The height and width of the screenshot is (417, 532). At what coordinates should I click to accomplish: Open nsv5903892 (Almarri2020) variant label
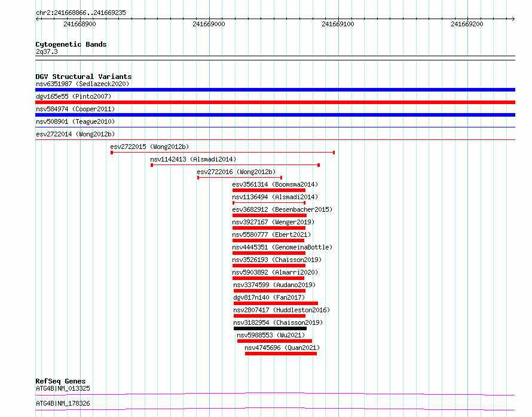coord(275,272)
